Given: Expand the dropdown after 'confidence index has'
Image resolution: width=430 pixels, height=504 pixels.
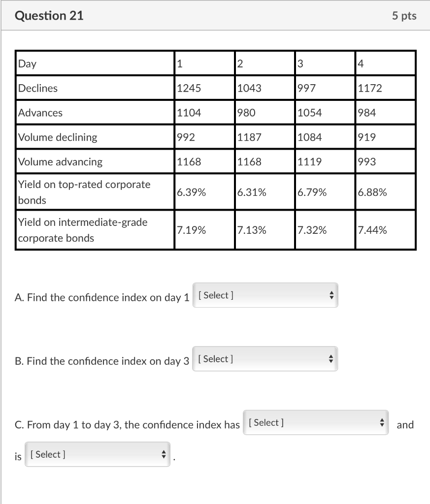Looking at the screenshot, I should (x=315, y=422).
